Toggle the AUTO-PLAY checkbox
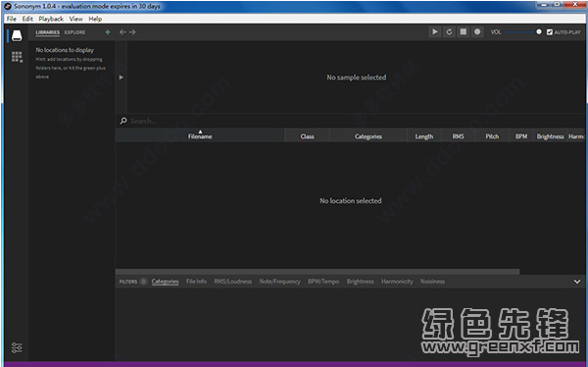The width and height of the screenshot is (588, 367). click(x=550, y=32)
